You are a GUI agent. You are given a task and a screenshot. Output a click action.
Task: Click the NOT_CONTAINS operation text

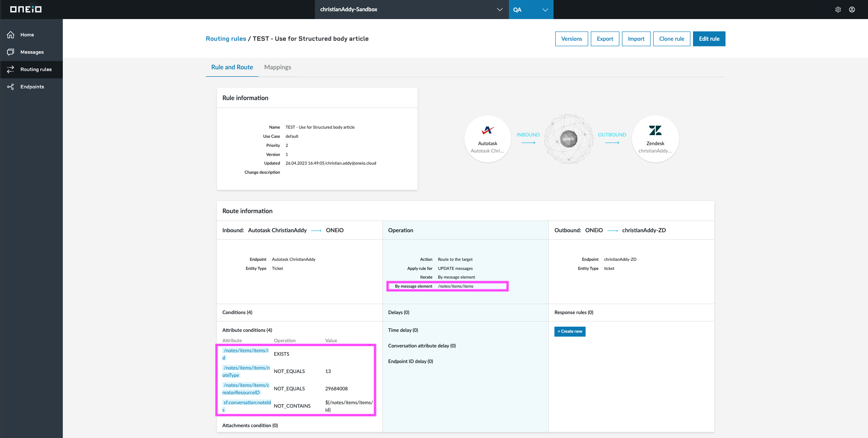click(x=292, y=406)
